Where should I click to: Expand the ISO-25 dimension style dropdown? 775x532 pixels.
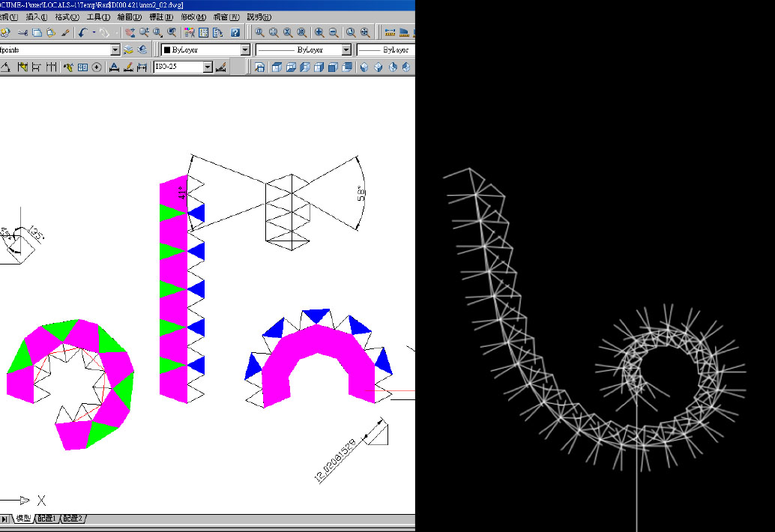pos(208,67)
